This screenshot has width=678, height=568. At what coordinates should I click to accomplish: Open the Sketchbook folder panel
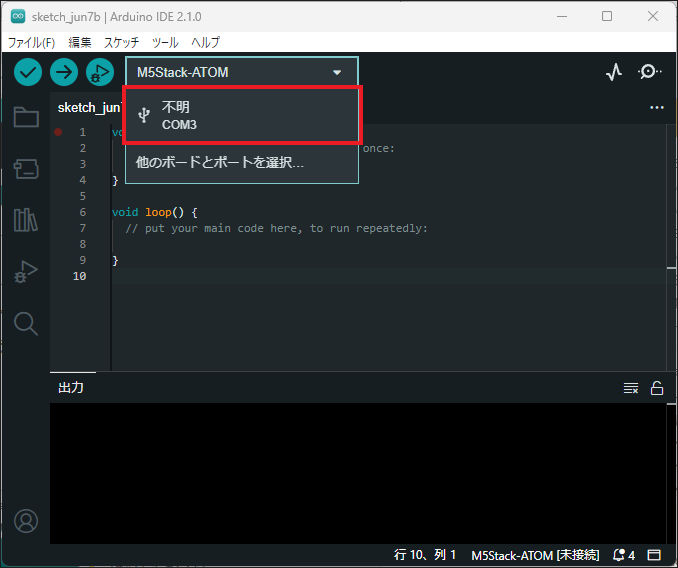[x=26, y=117]
